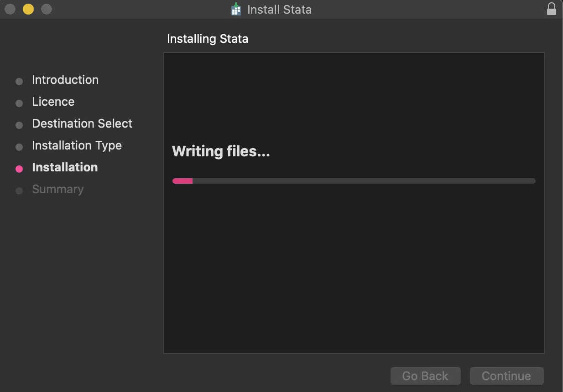Select the Installation Type step

pyautogui.click(x=77, y=145)
